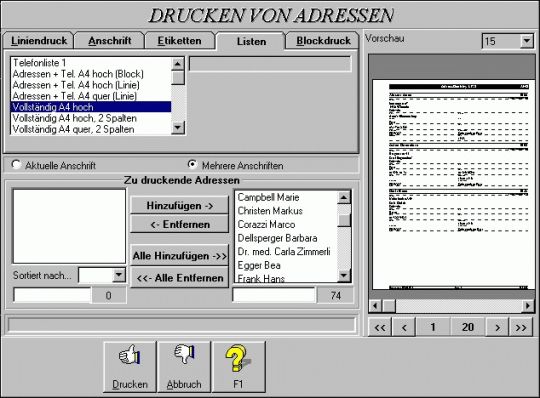Select Corazzi Marco in address list
The width and height of the screenshot is (540, 398).
pyautogui.click(x=286, y=224)
